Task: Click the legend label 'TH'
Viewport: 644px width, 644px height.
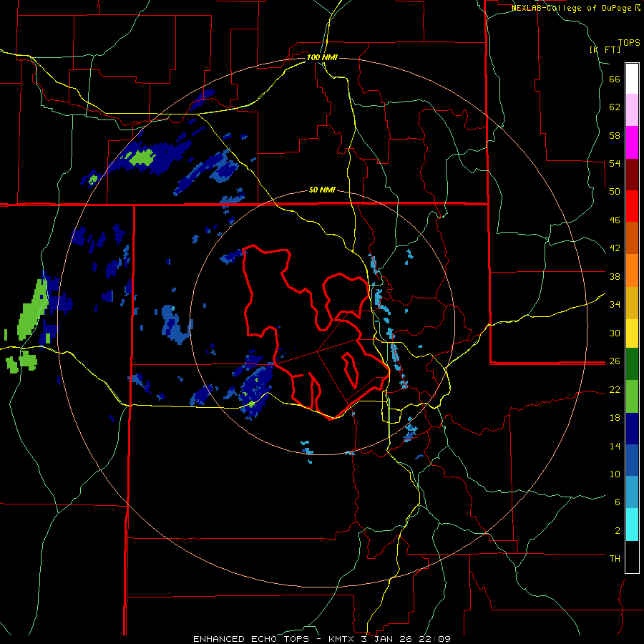Action: 615,559
